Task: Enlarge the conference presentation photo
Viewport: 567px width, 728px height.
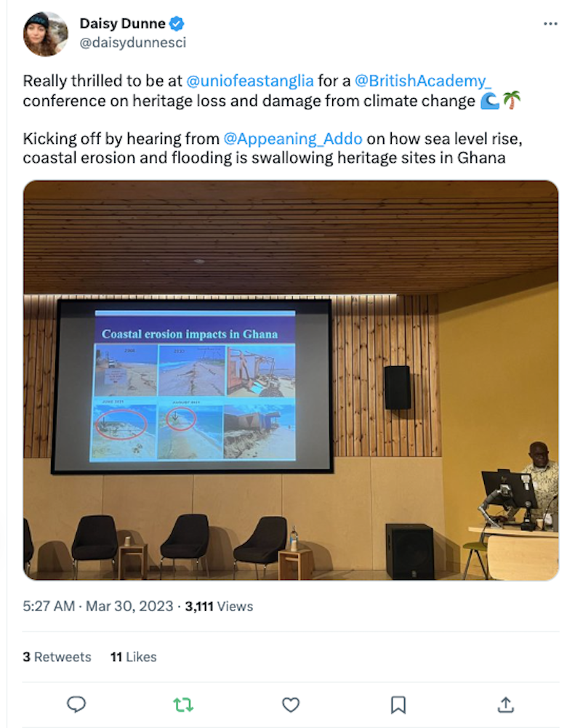Action: click(x=291, y=380)
